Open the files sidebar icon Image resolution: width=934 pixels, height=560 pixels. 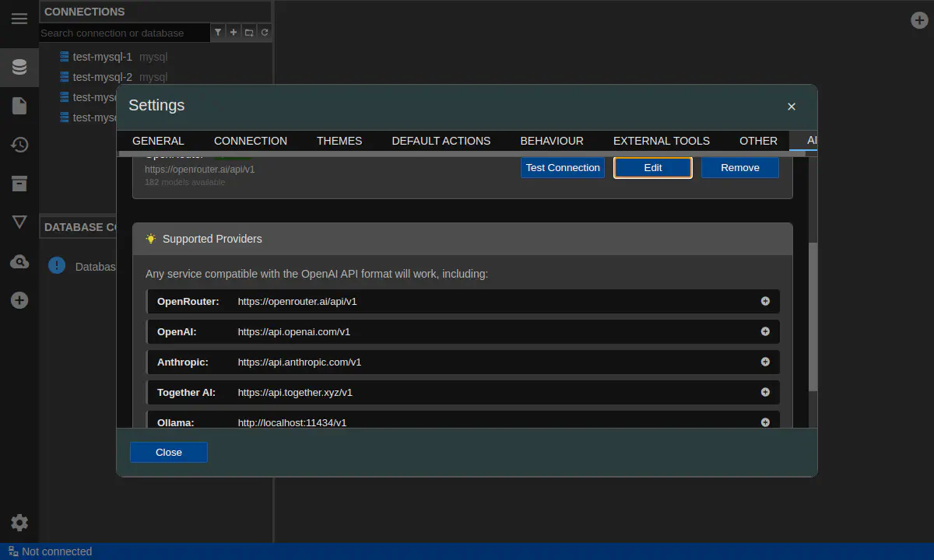pos(19,106)
